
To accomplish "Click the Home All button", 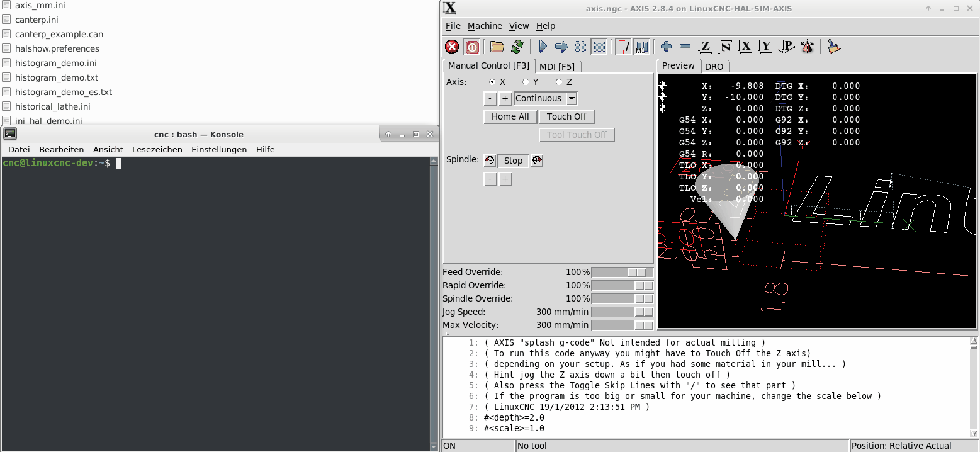I will (x=510, y=116).
